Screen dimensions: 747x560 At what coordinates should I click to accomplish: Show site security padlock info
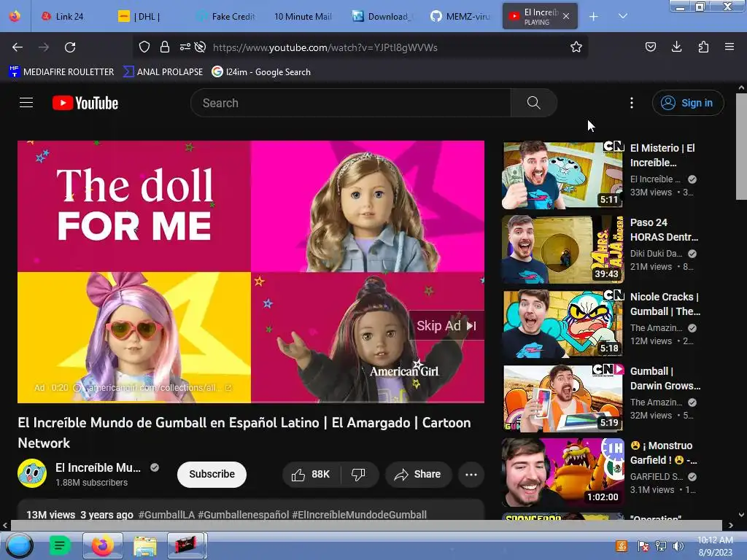[x=165, y=47]
